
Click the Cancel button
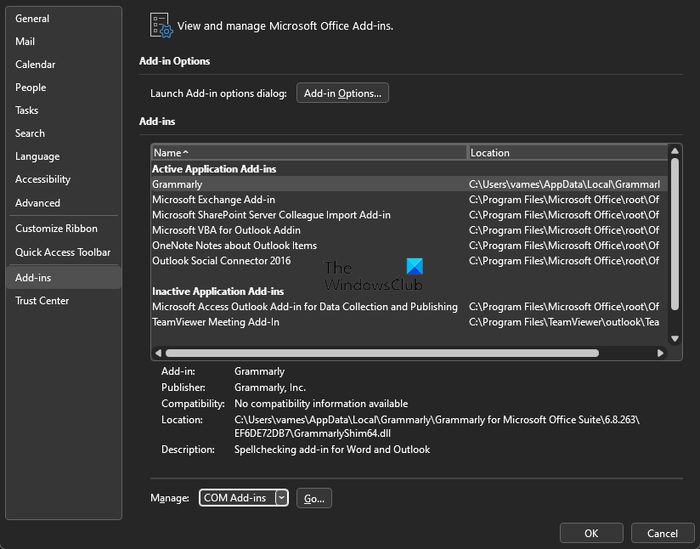(662, 533)
